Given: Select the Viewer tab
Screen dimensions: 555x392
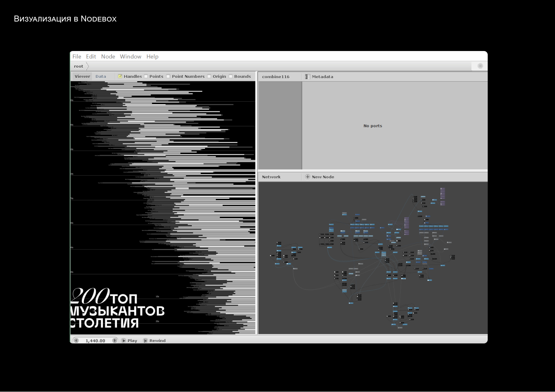Looking at the screenshot, I should 82,76.
